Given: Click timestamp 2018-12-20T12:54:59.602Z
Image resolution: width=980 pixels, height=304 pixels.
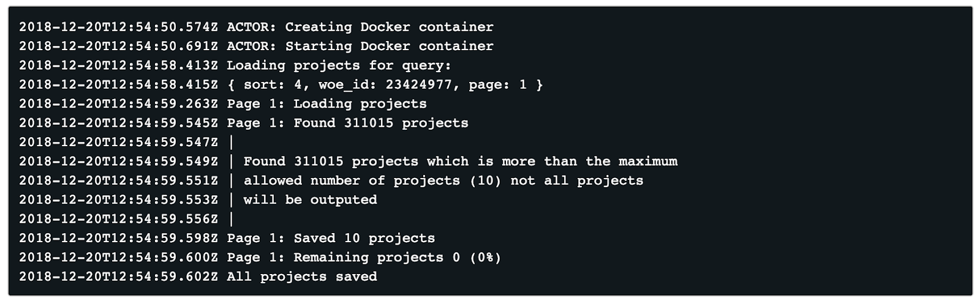Looking at the screenshot, I should (x=118, y=276).
